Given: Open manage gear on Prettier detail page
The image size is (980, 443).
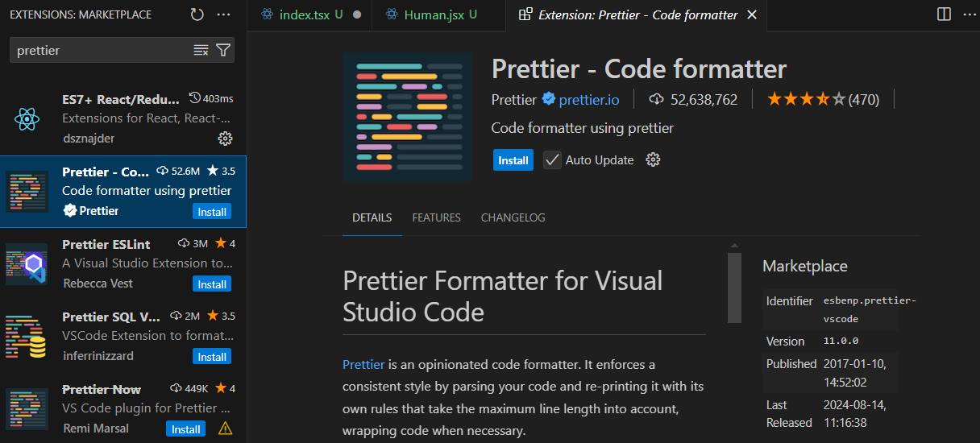Looking at the screenshot, I should click(x=654, y=159).
